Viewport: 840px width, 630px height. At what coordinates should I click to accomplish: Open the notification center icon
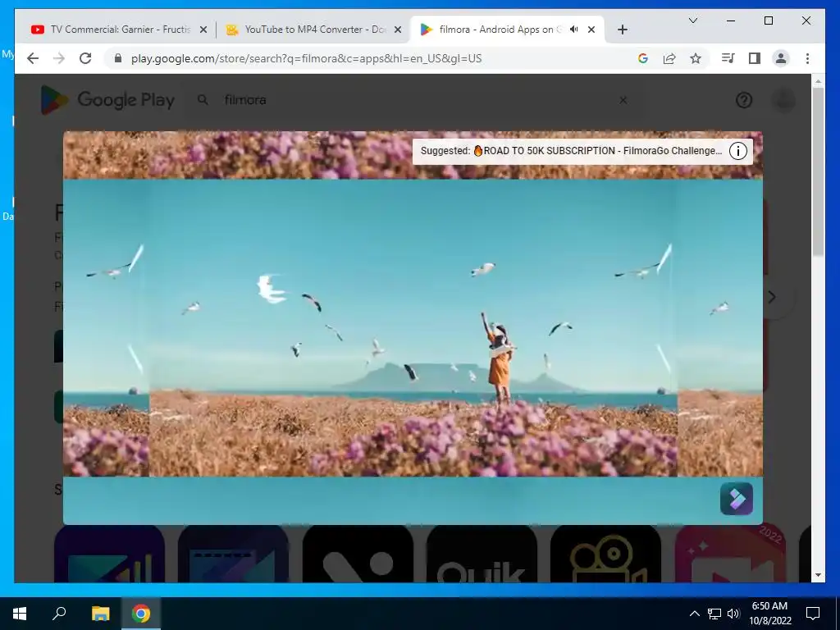tap(813, 614)
